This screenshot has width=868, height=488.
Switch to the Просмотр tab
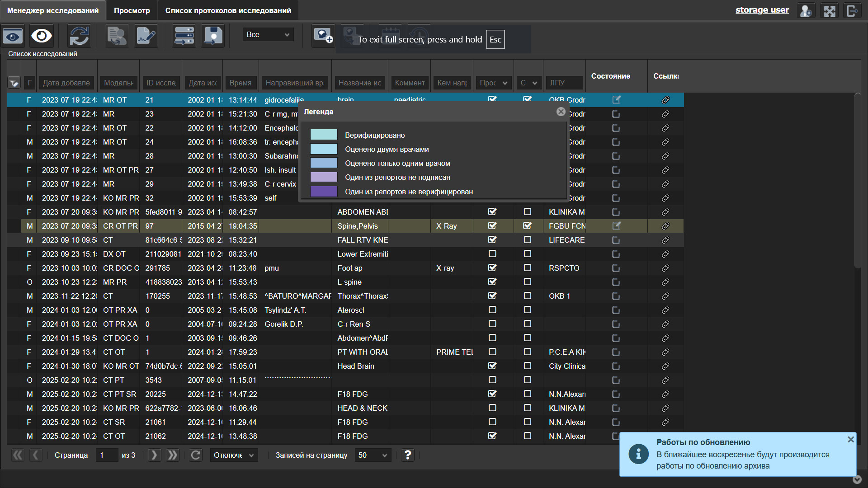pos(132,10)
